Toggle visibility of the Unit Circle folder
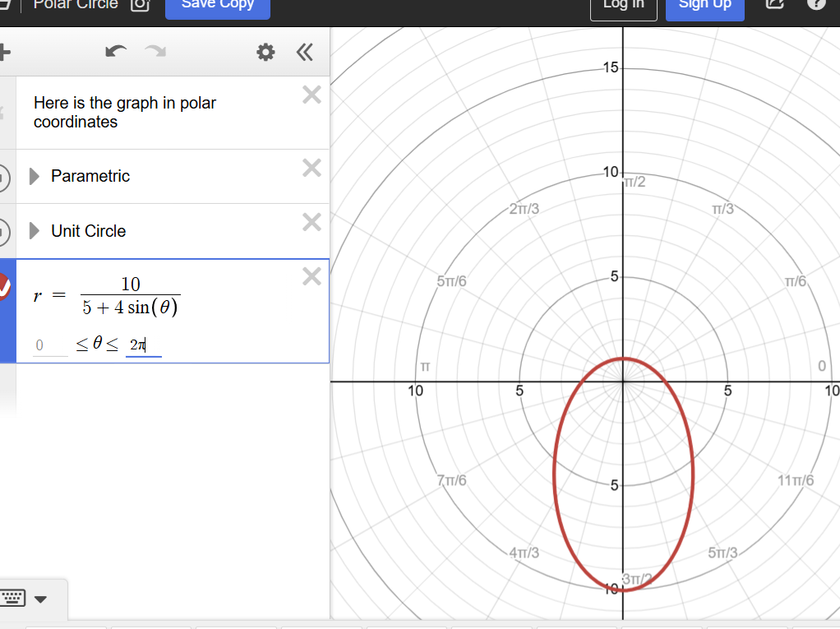Screen dimensions: 840x629 tap(3, 231)
